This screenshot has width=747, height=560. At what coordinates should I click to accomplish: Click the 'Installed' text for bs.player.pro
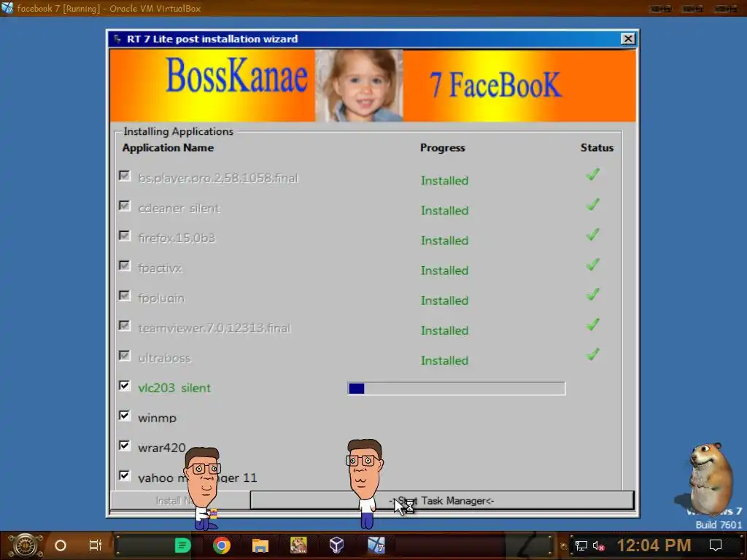point(444,181)
